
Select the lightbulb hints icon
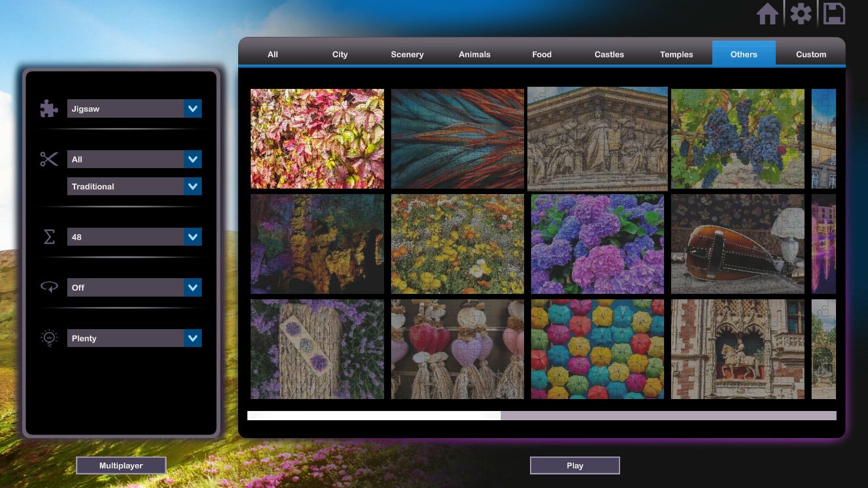49,338
